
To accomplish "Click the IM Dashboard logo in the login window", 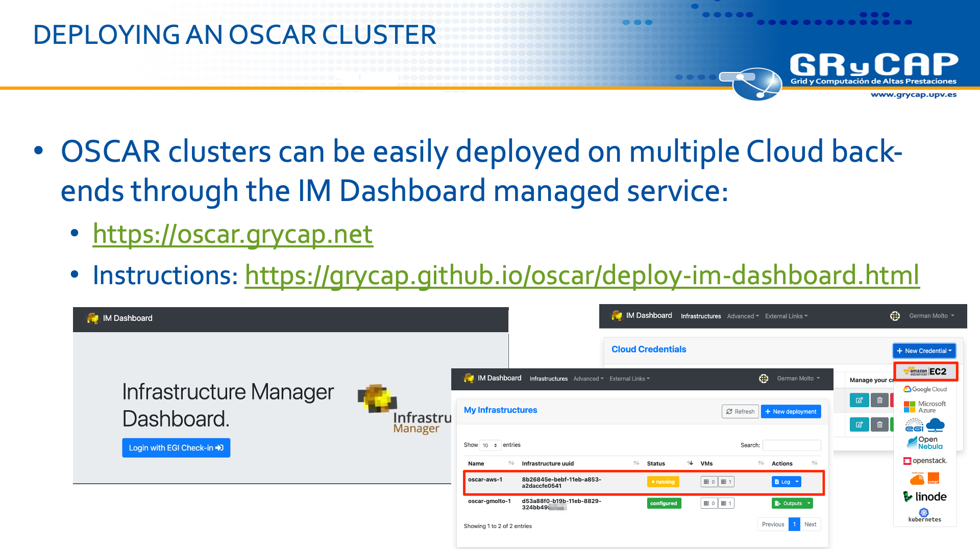I will [x=93, y=318].
